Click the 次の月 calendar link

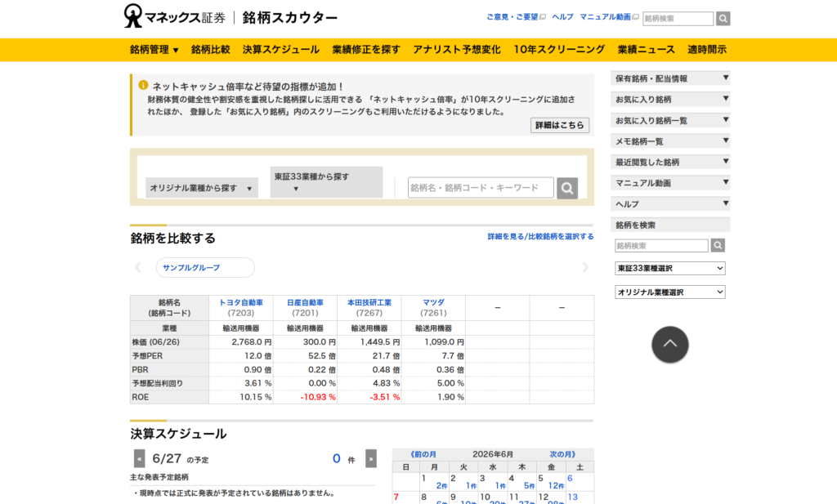[x=562, y=454]
